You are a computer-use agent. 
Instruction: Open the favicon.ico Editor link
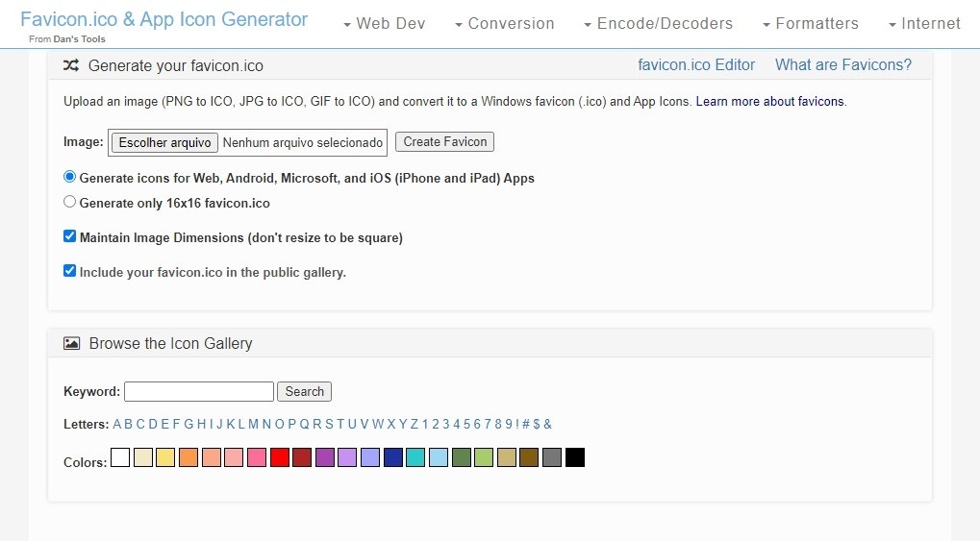(696, 65)
